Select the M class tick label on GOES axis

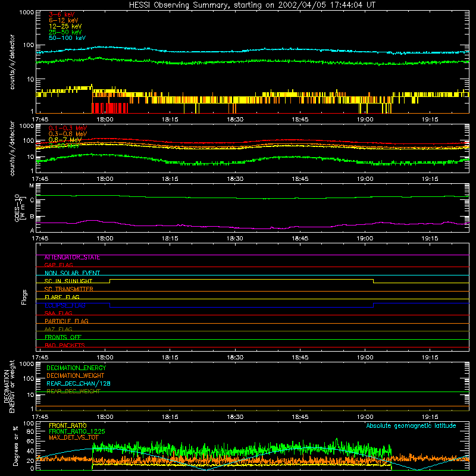point(32,186)
